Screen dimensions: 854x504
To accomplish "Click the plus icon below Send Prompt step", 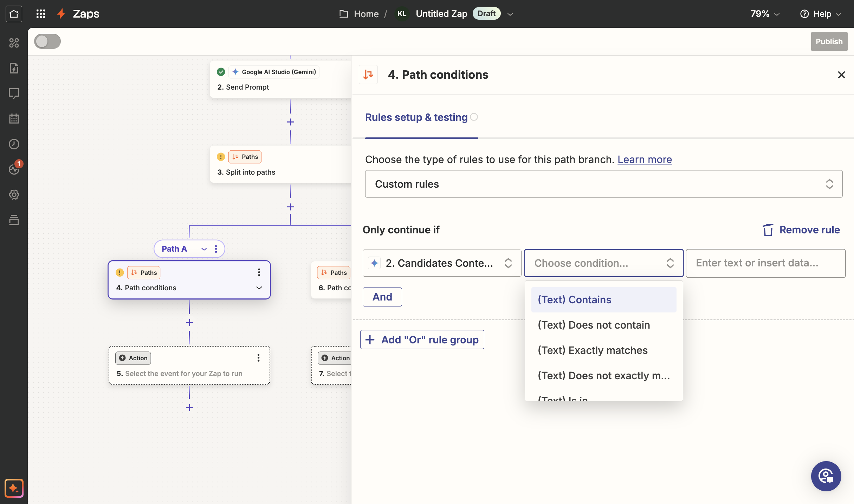I will point(290,122).
